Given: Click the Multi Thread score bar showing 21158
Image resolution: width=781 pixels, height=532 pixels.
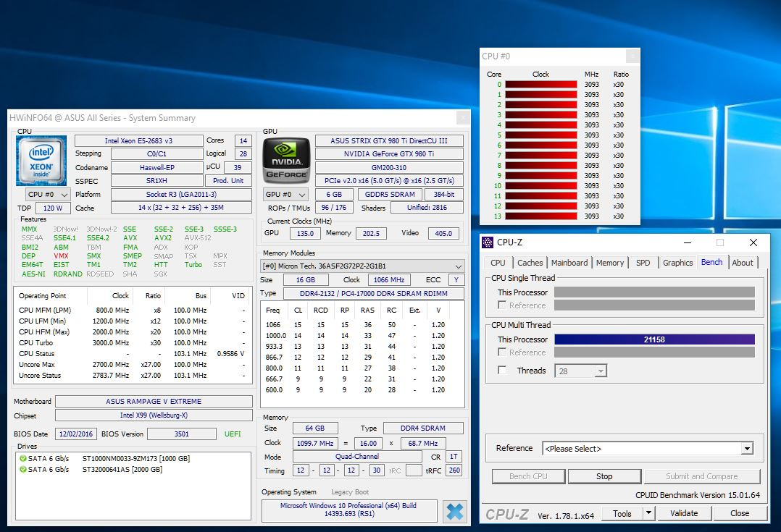Looking at the screenshot, I should tap(654, 339).
